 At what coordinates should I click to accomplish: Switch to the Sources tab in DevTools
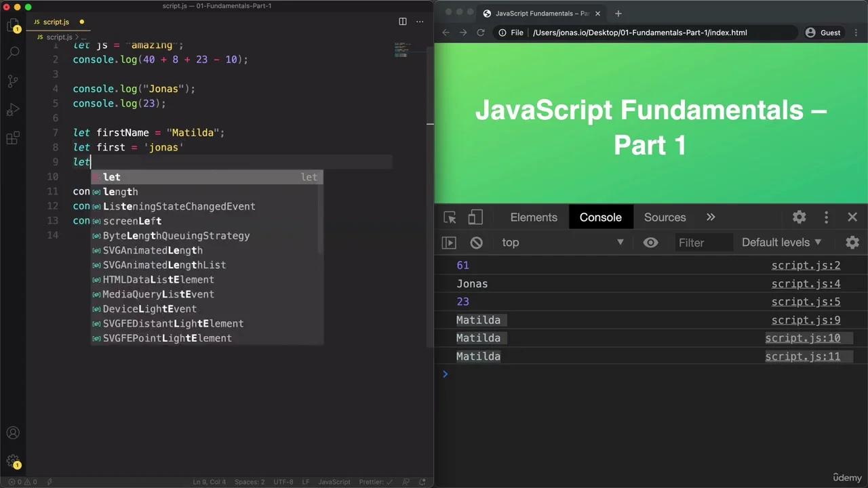(x=665, y=218)
